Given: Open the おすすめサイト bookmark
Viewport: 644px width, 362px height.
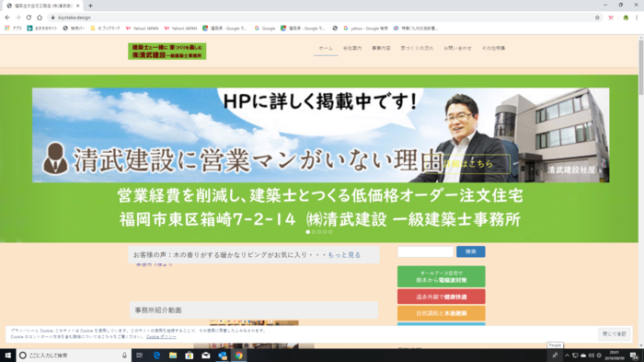Looking at the screenshot, I should pos(42,29).
